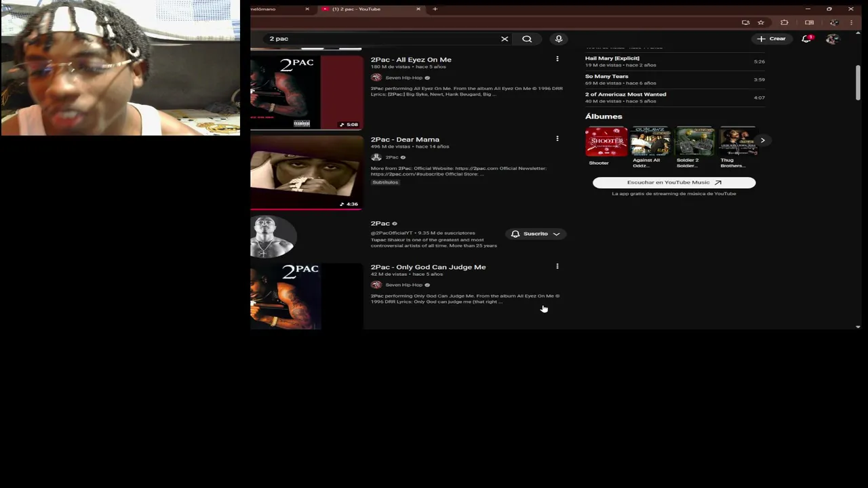Click the page vertical scrollbar thumb
The height and width of the screenshot is (488, 868).
click(858, 83)
